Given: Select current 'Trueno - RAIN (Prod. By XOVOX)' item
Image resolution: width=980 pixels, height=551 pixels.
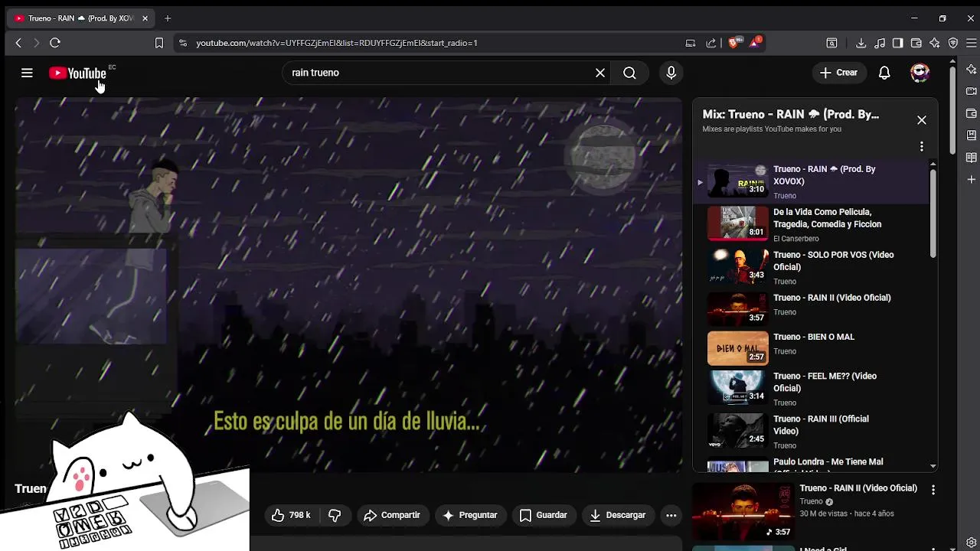Looking at the screenshot, I should click(810, 182).
